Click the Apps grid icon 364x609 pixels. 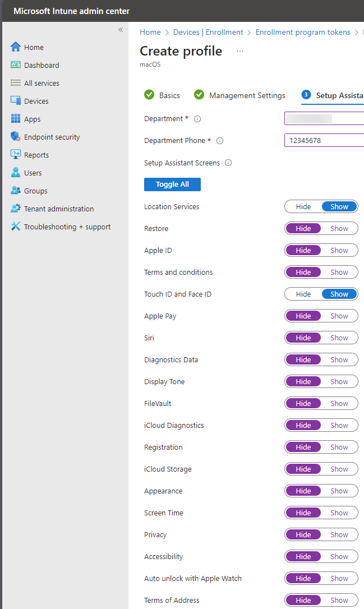pos(16,118)
